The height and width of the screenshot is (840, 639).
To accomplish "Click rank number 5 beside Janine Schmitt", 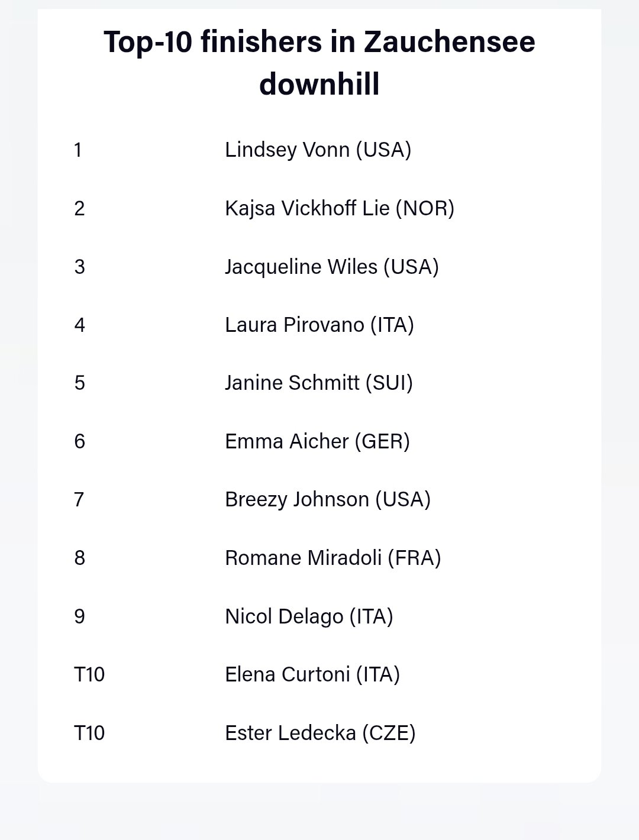I will tap(79, 383).
